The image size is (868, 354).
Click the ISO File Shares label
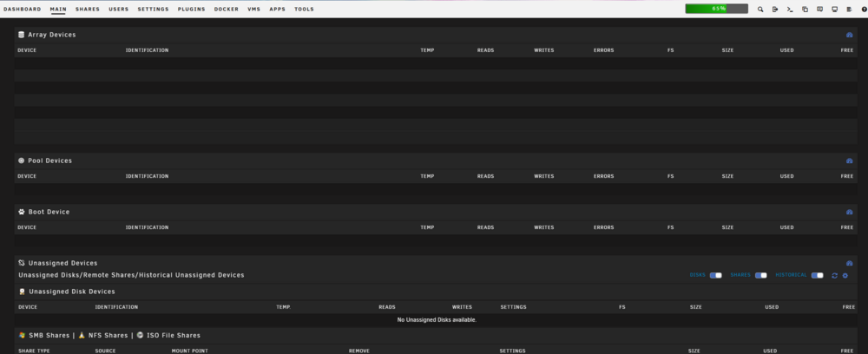pyautogui.click(x=174, y=335)
